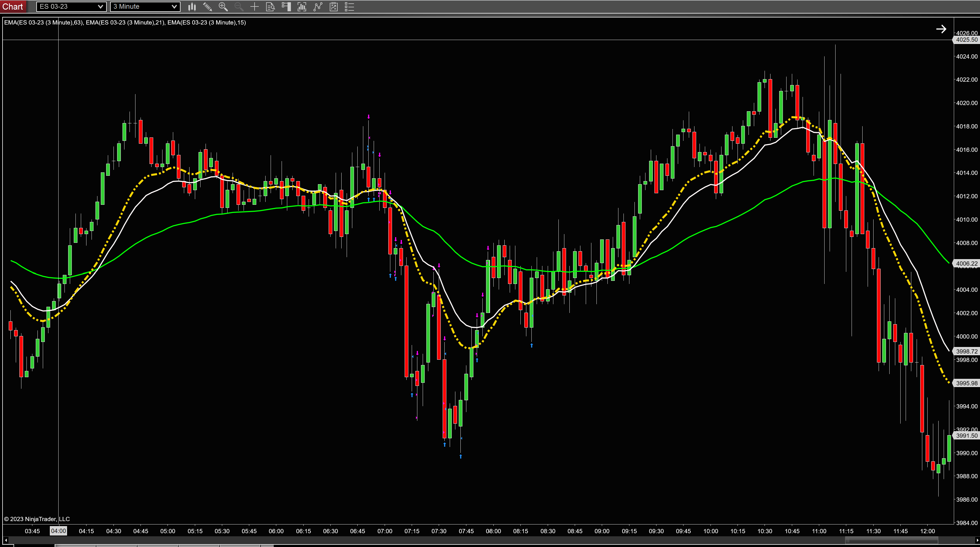The image size is (980, 547).
Task: Click the horizontal scrollbar right arrow
Action: 977,540
